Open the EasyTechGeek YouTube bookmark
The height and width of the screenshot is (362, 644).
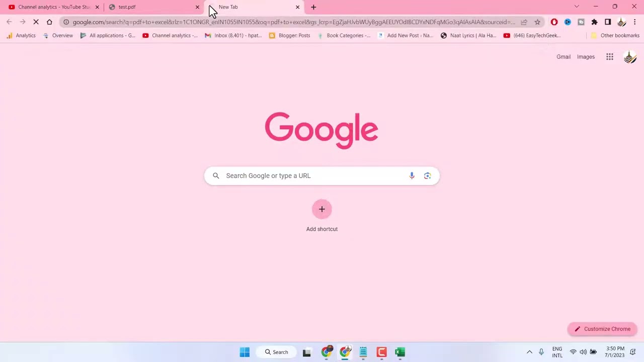pyautogui.click(x=532, y=36)
